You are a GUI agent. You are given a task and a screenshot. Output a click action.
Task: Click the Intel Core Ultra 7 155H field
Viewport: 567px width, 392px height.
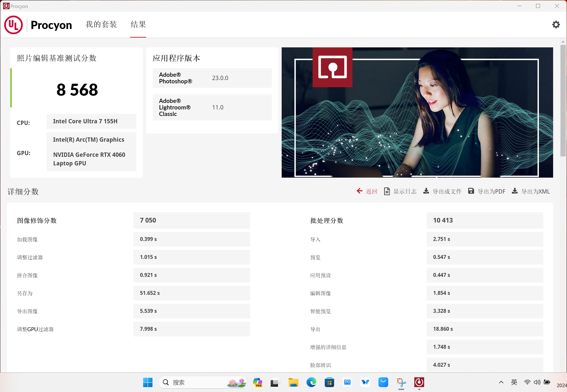(91, 121)
